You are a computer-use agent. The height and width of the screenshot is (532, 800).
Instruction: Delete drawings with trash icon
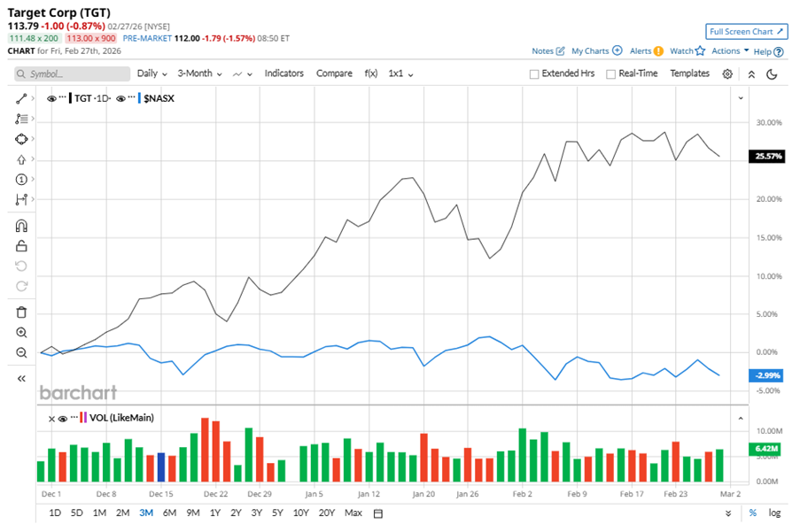pyautogui.click(x=21, y=312)
